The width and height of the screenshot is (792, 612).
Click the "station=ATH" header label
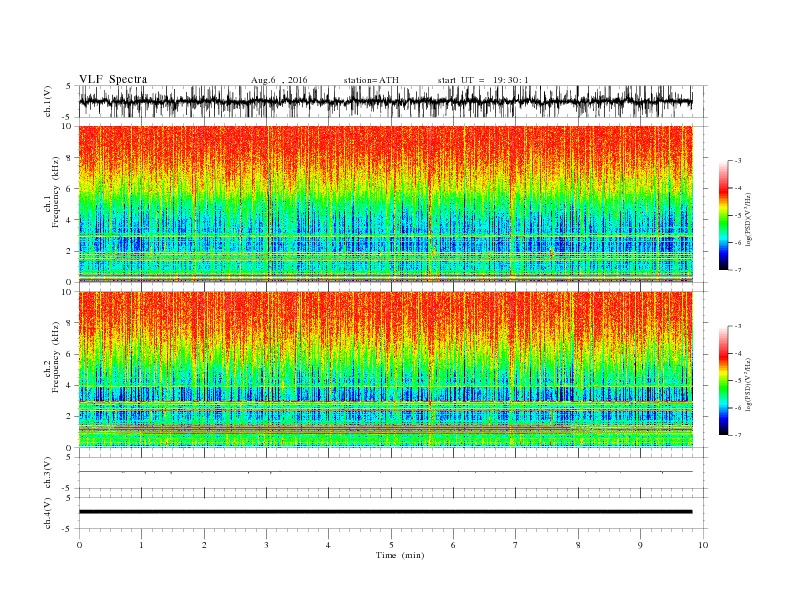(371, 80)
